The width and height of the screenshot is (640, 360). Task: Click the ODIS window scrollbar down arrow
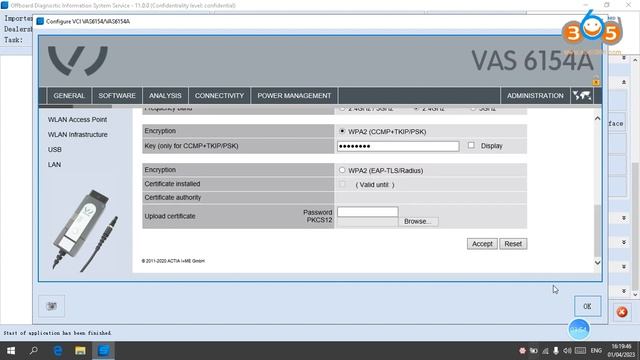coord(635,294)
